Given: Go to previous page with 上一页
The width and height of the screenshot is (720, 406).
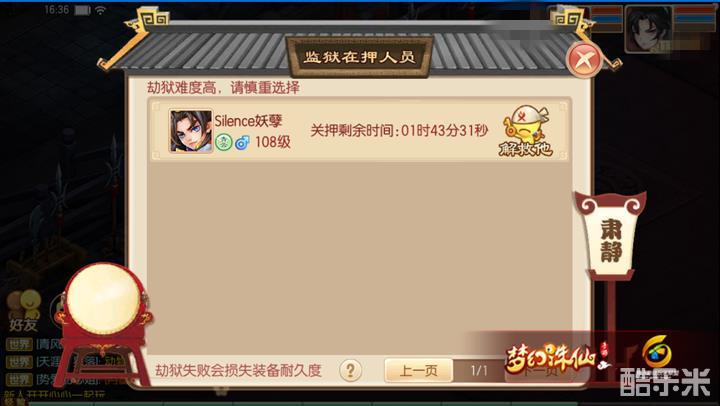Looking at the screenshot, I should point(418,370).
